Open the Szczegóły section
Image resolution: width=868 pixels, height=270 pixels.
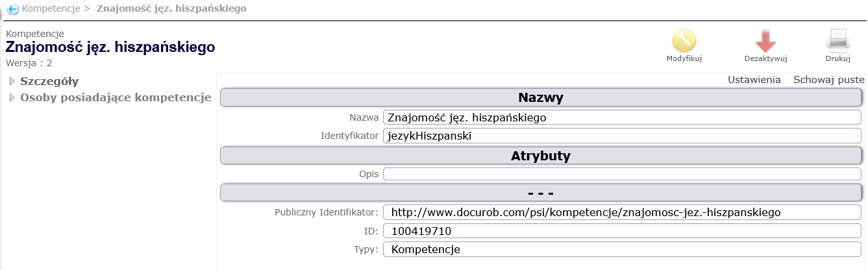(x=49, y=81)
